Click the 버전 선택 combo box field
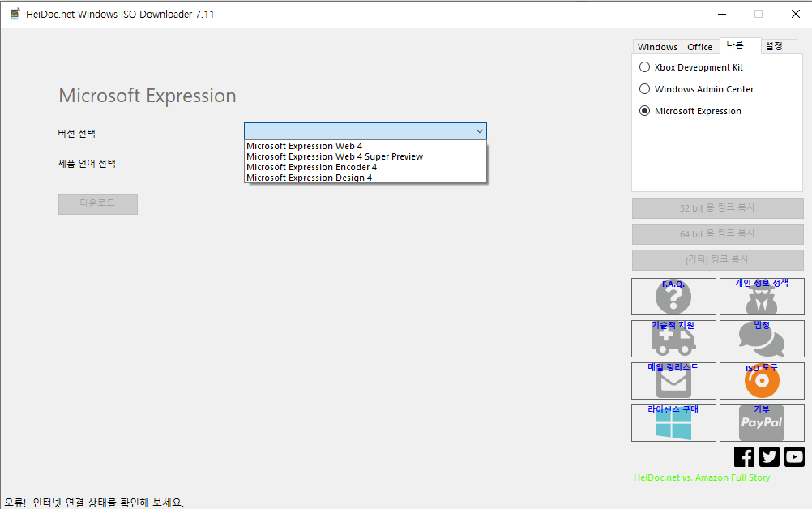The height and width of the screenshot is (509, 812). (x=365, y=131)
